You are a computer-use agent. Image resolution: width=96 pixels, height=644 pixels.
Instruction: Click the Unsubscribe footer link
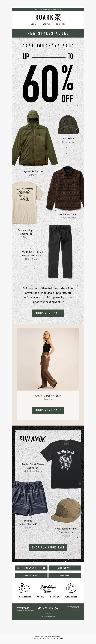pyautogui.click(x=48, y=614)
